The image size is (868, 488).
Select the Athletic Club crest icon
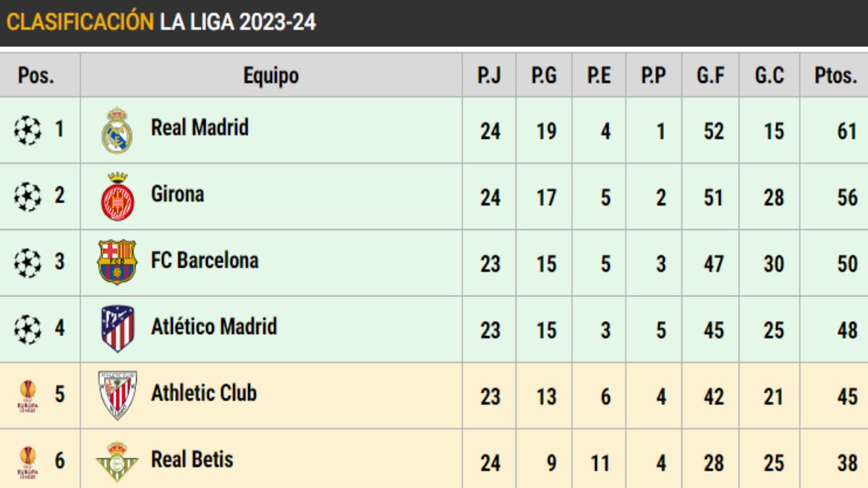pyautogui.click(x=117, y=395)
